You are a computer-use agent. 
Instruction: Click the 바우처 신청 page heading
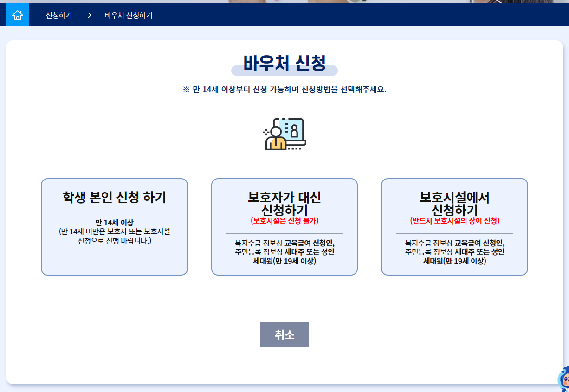click(284, 63)
